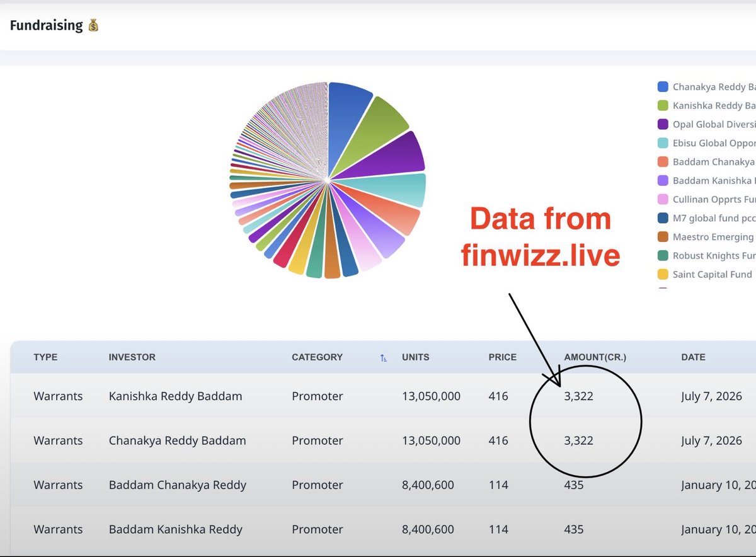Click investor Kanishka Reddy Baddam

tap(176, 396)
